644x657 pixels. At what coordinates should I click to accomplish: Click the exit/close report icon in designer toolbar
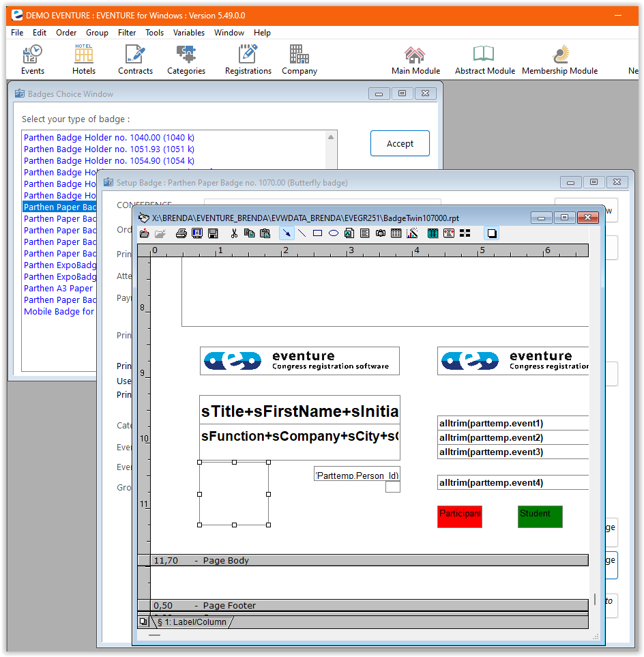(x=144, y=233)
